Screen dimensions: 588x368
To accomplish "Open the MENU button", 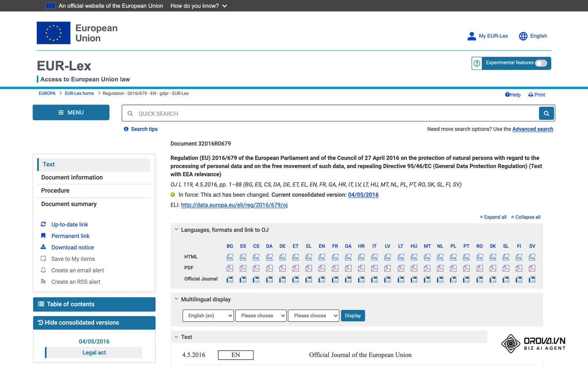I will (x=71, y=113).
